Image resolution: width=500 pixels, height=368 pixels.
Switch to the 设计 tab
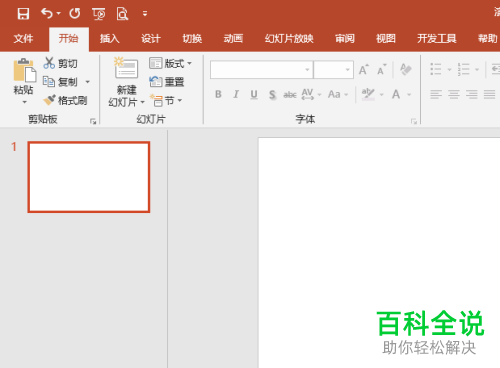(x=151, y=39)
